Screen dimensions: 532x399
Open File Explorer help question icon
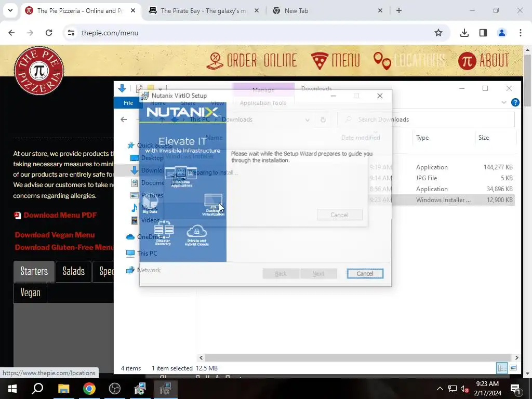coord(515,102)
